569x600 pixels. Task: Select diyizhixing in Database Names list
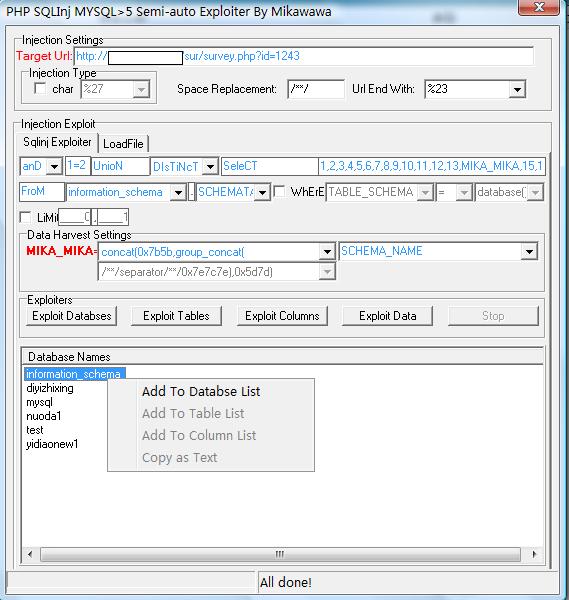[x=50, y=388]
